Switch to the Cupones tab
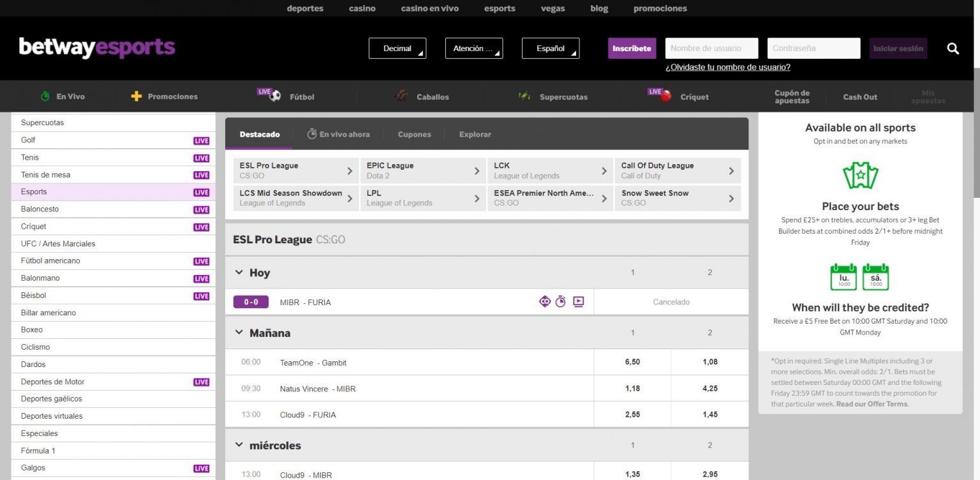The width and height of the screenshot is (980, 480). (x=415, y=134)
